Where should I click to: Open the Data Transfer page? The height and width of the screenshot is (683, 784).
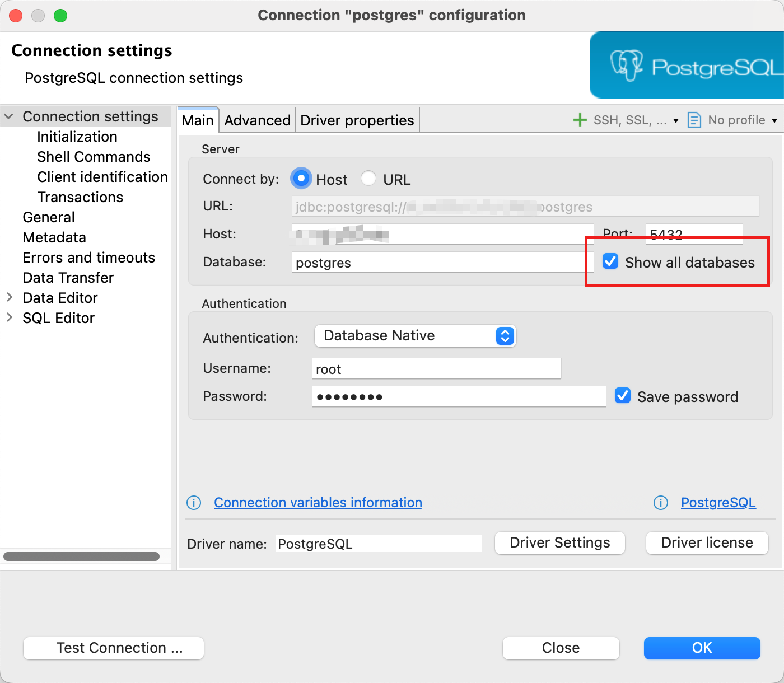pyautogui.click(x=68, y=278)
